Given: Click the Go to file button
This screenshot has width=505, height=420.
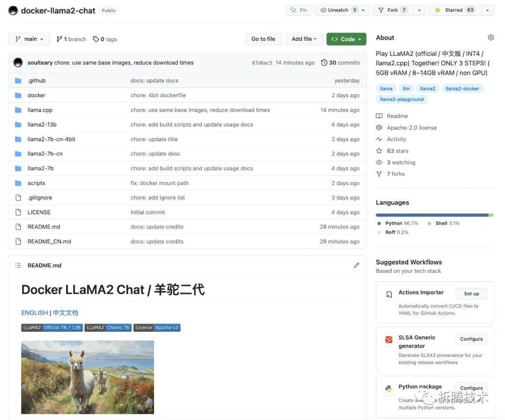Looking at the screenshot, I should (x=263, y=39).
